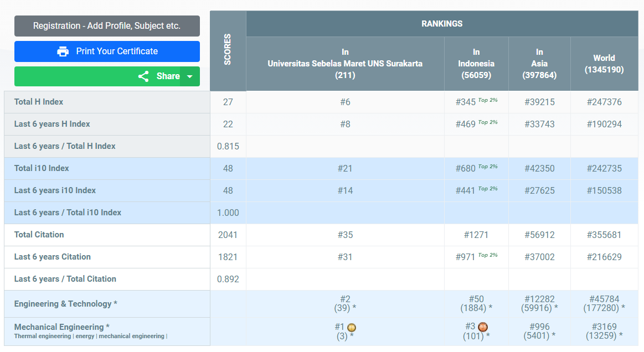This screenshot has width=644, height=352.
Task: Click Engineering & Technology subject label
Action: coord(65,304)
